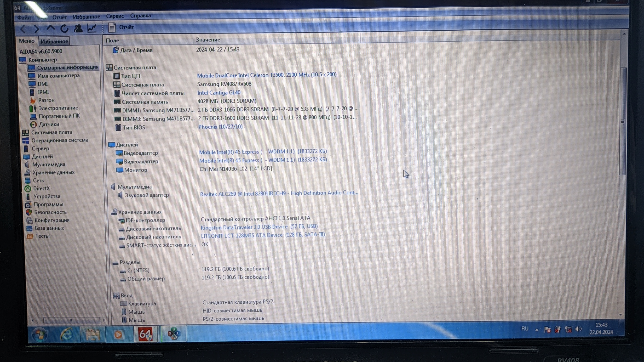Screen dimensions: 644x362
Task: Open the Отчёт menu
Action: point(59,17)
